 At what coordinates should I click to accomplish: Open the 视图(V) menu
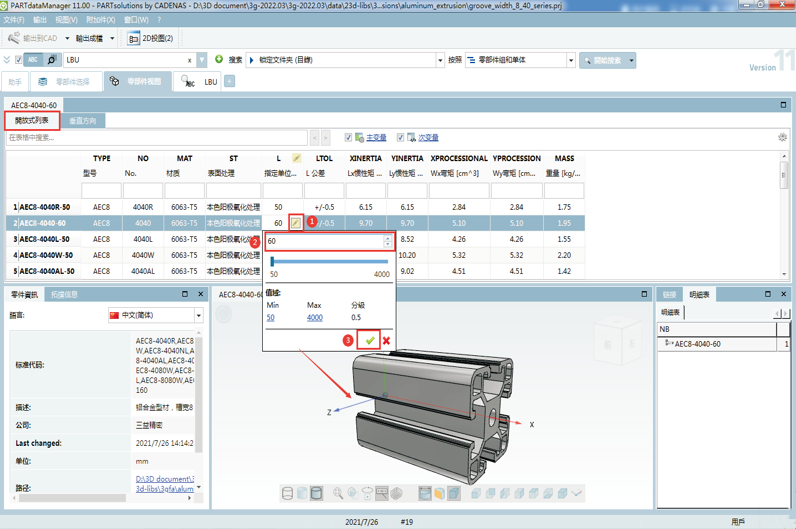tap(67, 20)
